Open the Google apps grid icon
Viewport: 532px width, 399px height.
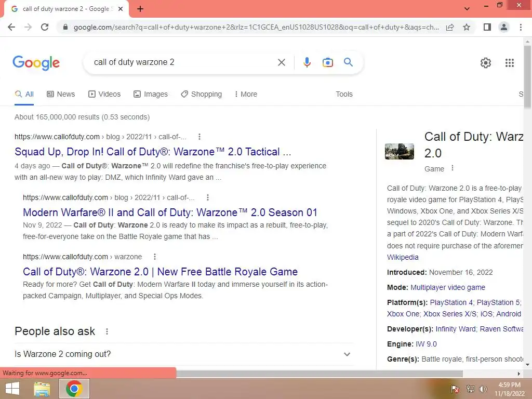point(509,63)
